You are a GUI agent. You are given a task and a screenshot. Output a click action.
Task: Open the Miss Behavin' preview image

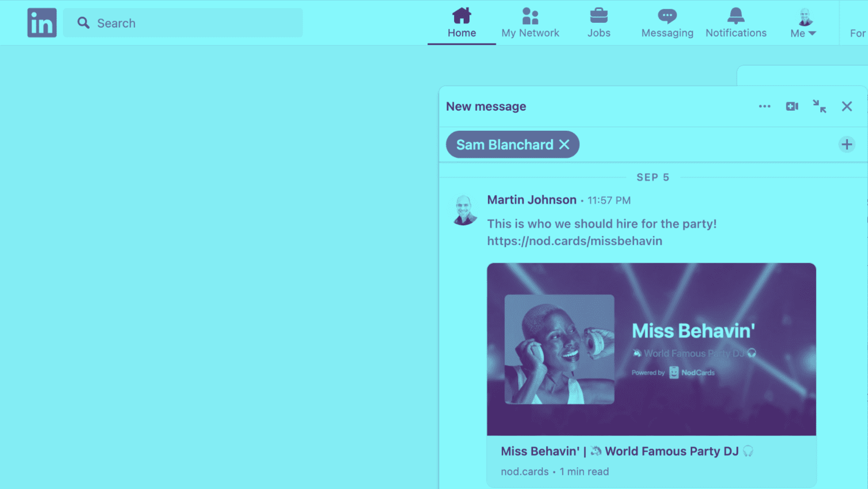651,349
